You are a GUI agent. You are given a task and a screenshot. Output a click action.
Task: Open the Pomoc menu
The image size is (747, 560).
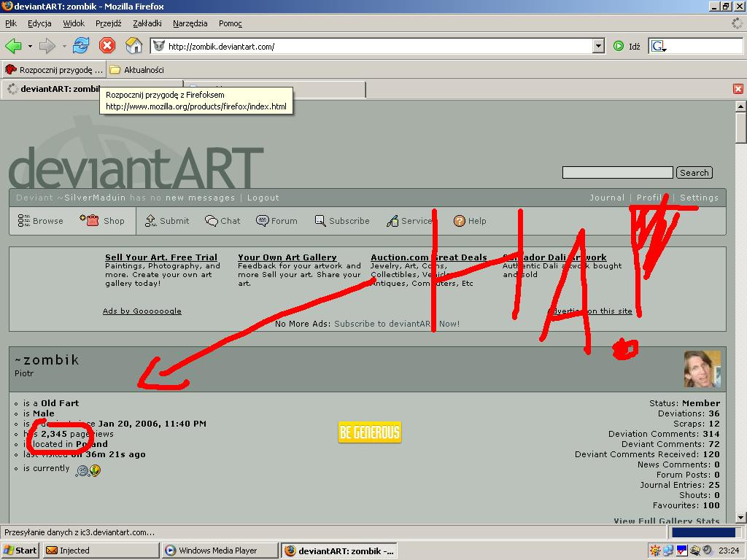click(231, 23)
